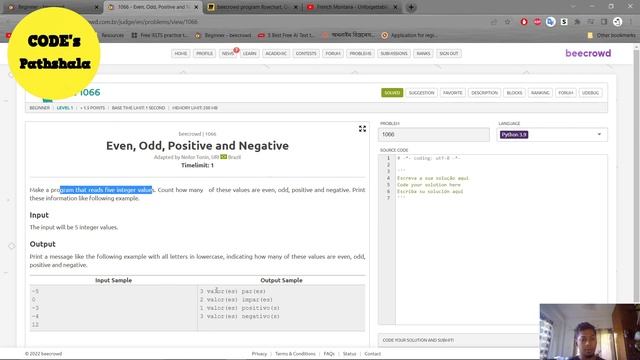Bookmark this page with the star icon
Screen dimensions: 640x360
pos(507,22)
